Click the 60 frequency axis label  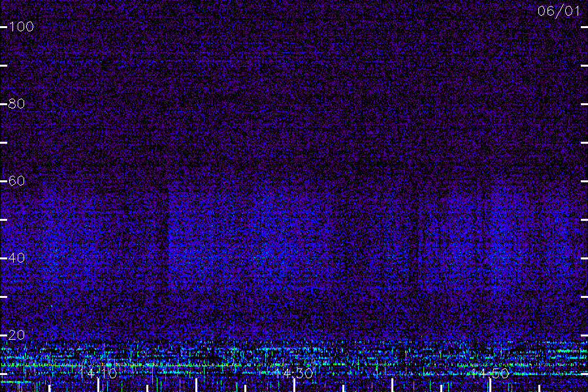tap(16, 181)
